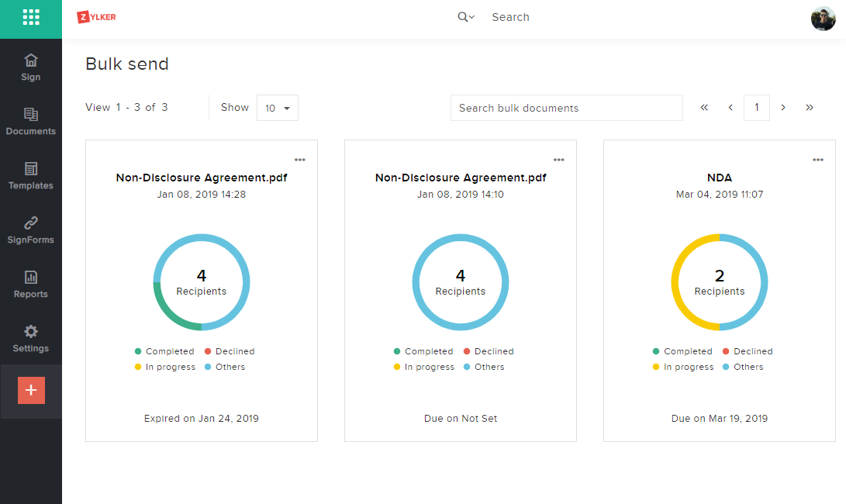This screenshot has height=504, width=846.
Task: Open the more options menu on NDA card
Action: click(x=818, y=160)
